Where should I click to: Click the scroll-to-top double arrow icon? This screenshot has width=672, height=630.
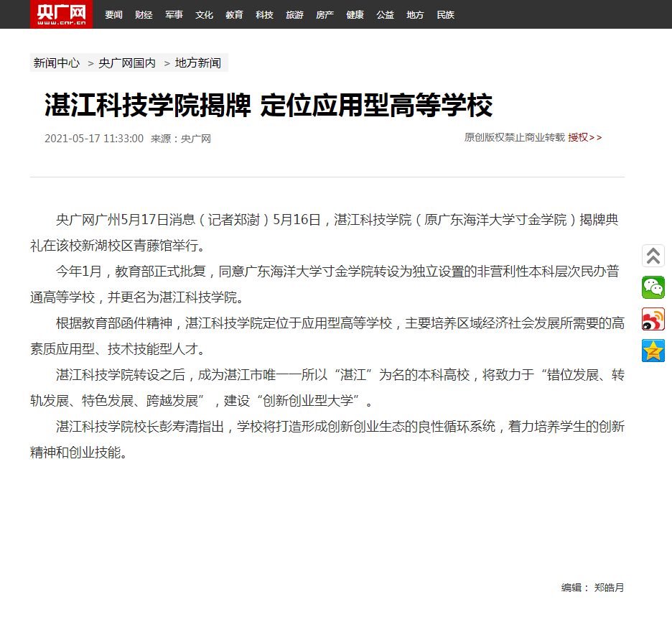653,256
